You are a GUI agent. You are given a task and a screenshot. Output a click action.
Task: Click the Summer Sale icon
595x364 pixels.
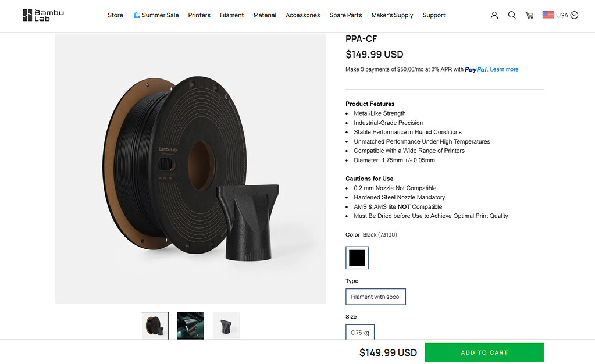pyautogui.click(x=136, y=15)
